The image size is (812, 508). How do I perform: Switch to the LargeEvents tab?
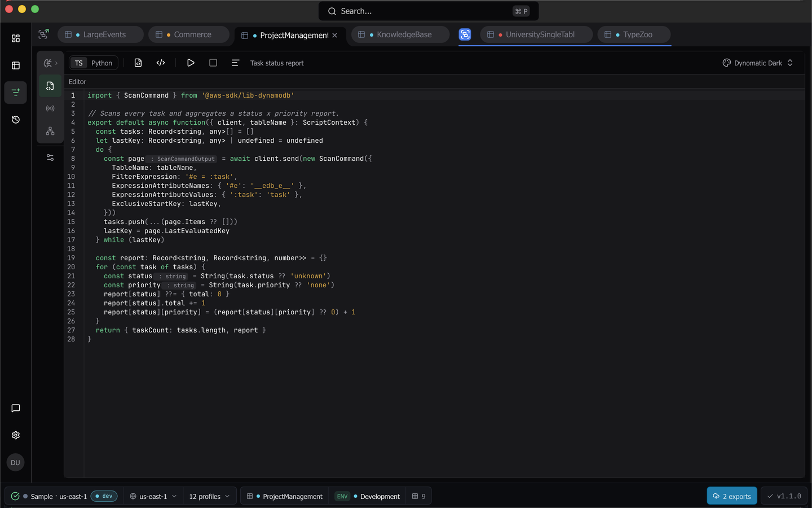[x=100, y=34]
